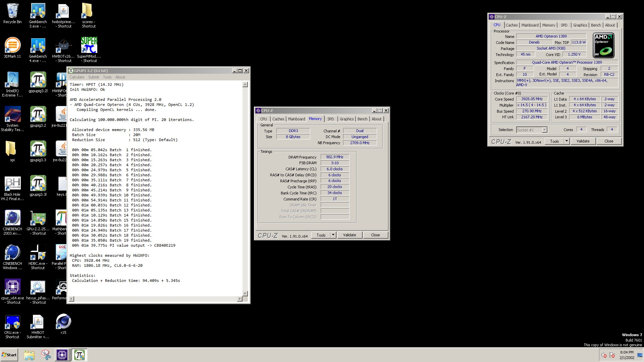Open the About menu in GPUPI
The width and height of the screenshot is (644, 362).
click(x=120, y=77)
